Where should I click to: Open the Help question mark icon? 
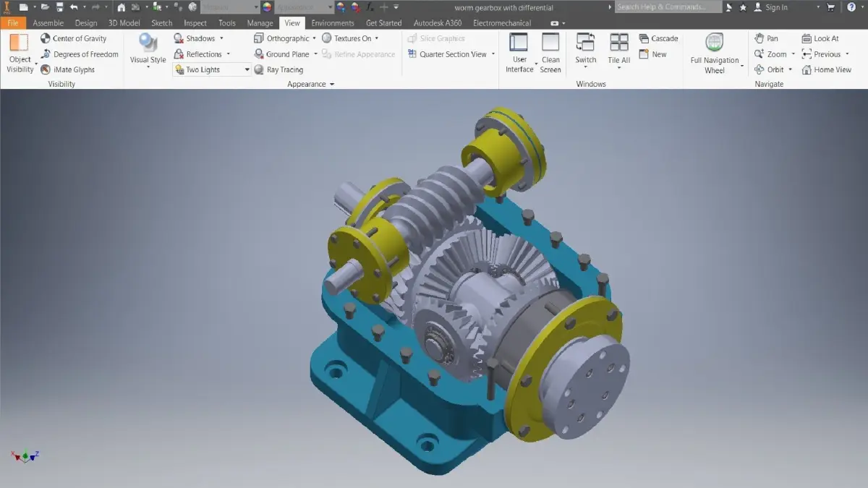(x=851, y=7)
